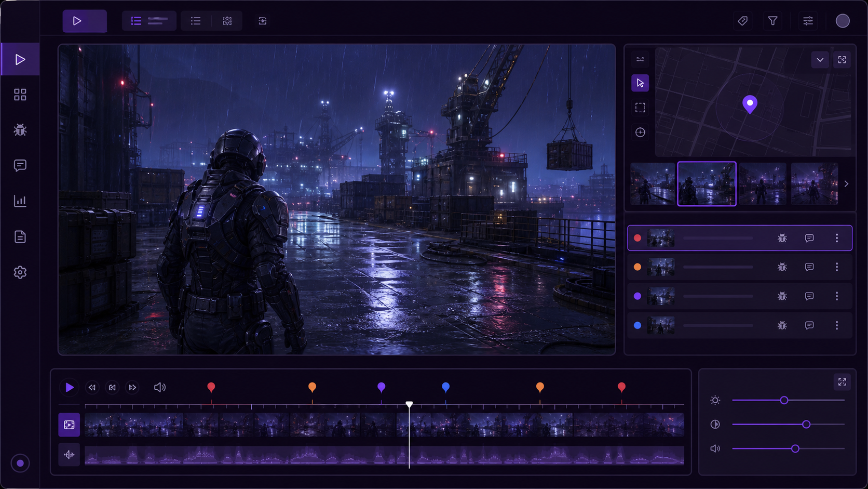Open the analytics chart in sidebar
The height and width of the screenshot is (489, 868).
click(20, 201)
